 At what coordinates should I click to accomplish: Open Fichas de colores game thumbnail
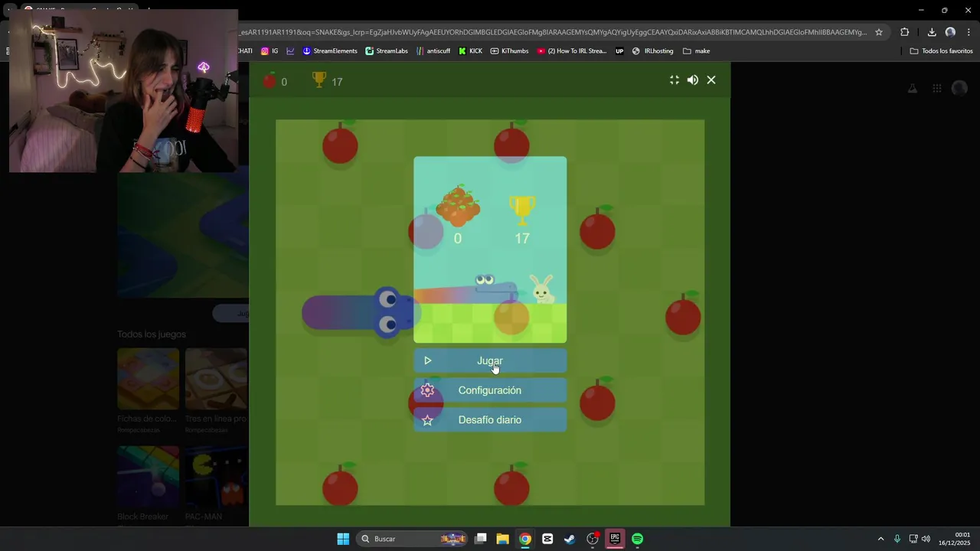148,379
